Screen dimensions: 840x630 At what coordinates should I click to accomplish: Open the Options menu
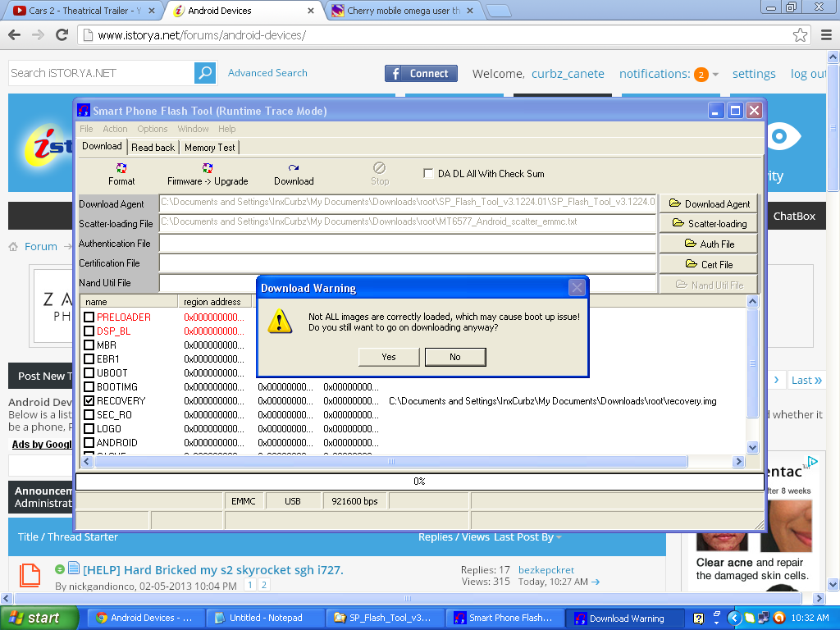pyautogui.click(x=152, y=129)
